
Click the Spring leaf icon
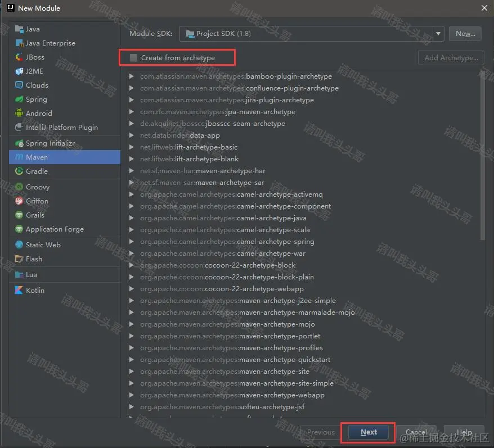tap(18, 99)
